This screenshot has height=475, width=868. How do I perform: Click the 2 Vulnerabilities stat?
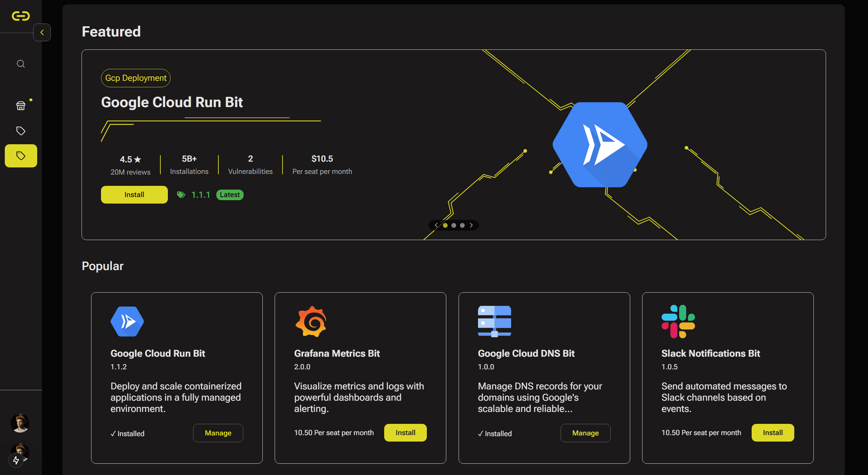coord(250,165)
